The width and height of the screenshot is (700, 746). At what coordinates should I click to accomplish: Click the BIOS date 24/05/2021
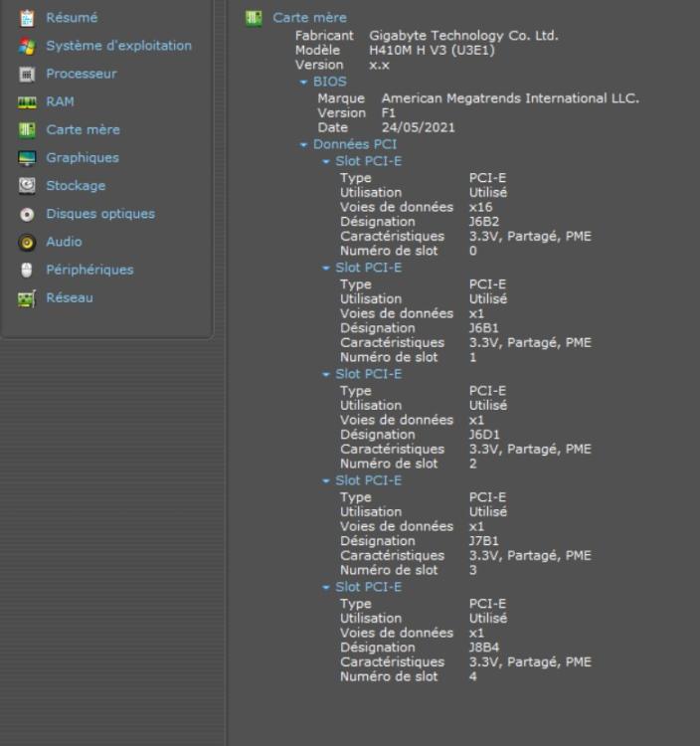pyautogui.click(x=419, y=127)
